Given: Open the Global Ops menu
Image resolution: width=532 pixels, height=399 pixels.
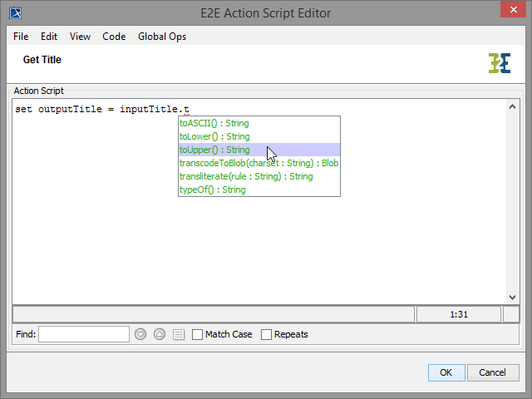Looking at the screenshot, I should click(x=162, y=37).
